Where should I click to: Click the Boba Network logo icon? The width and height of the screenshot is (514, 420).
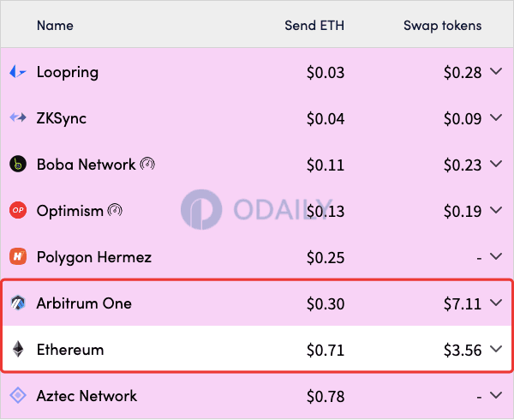18,164
